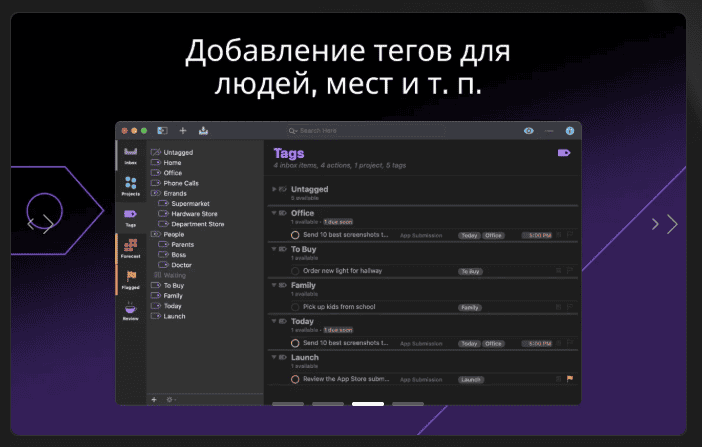Open the View options eye icon
The width and height of the screenshot is (702, 447).
[x=529, y=131]
